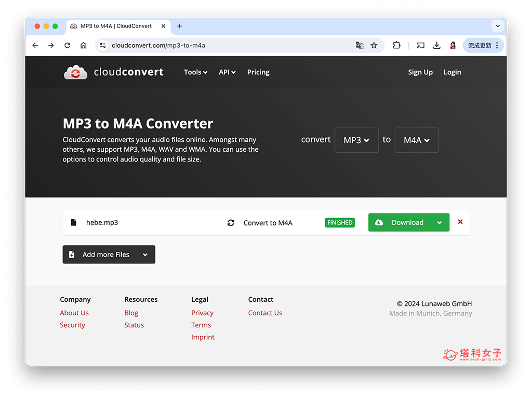Click the cast media icon
The height and width of the screenshot is (399, 532).
point(420,46)
